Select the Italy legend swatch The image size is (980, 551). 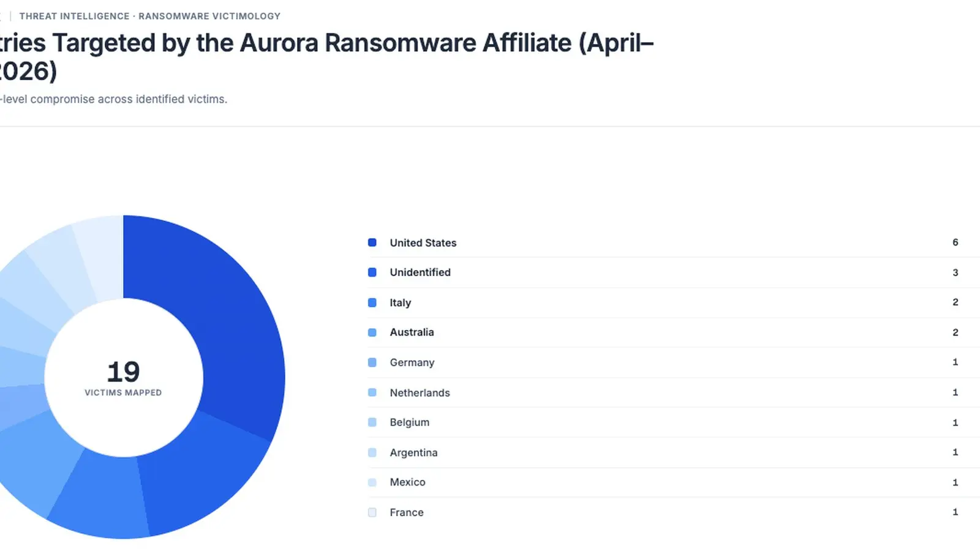(372, 302)
